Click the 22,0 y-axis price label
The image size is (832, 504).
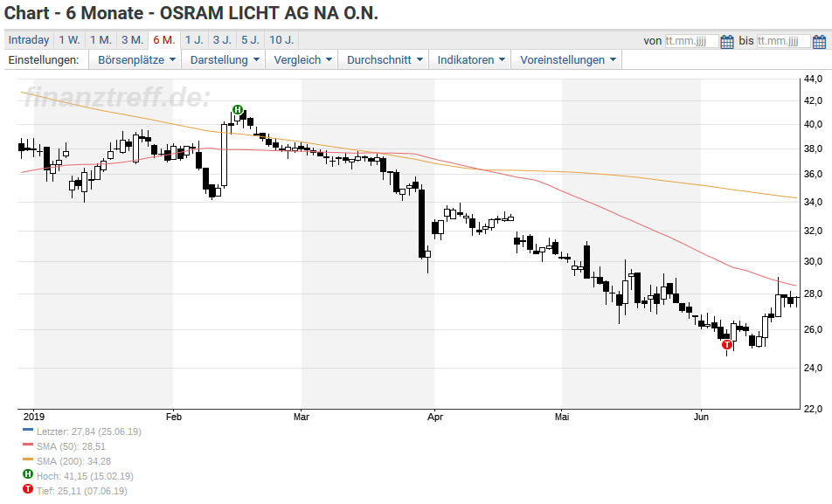pyautogui.click(x=814, y=409)
